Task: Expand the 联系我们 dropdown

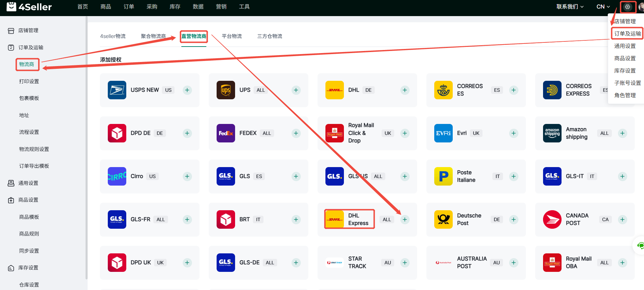Action: click(x=570, y=7)
